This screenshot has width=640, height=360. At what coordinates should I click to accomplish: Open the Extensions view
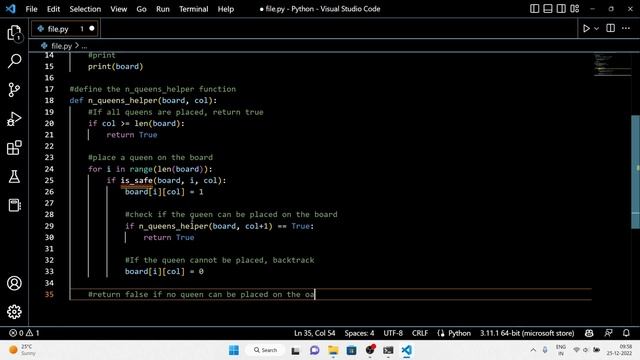pos(14,147)
